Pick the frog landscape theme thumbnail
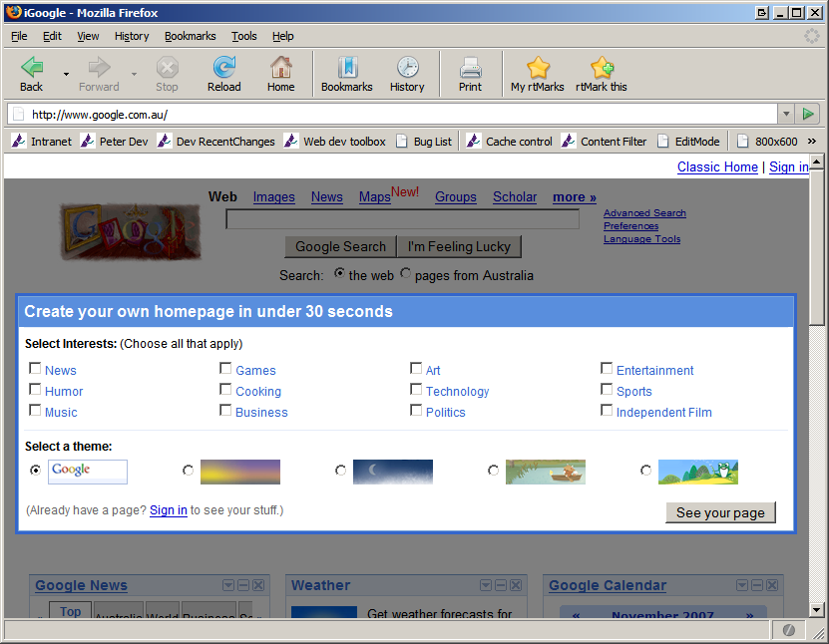829x644 pixels. coord(698,472)
